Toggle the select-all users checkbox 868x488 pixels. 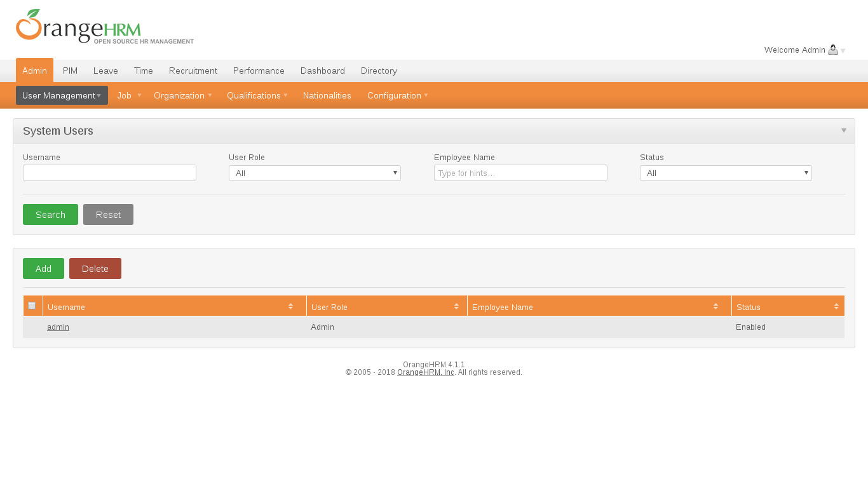pyautogui.click(x=32, y=306)
